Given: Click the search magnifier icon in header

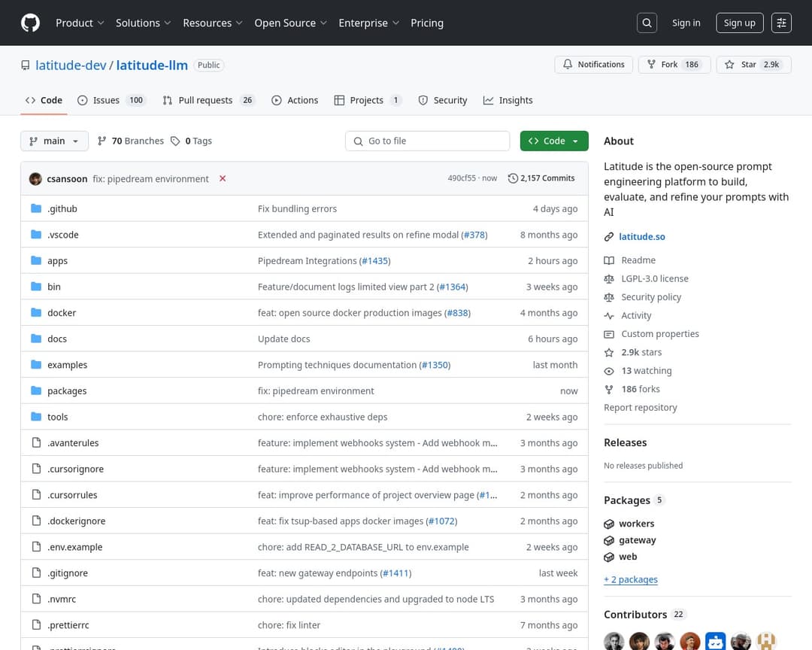Looking at the screenshot, I should 647,23.
